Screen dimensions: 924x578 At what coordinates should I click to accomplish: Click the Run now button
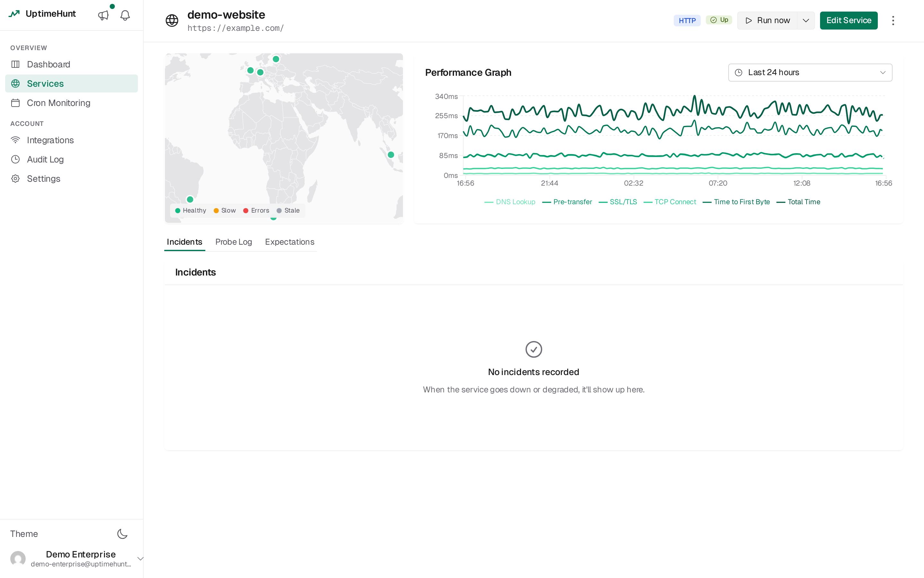(767, 21)
